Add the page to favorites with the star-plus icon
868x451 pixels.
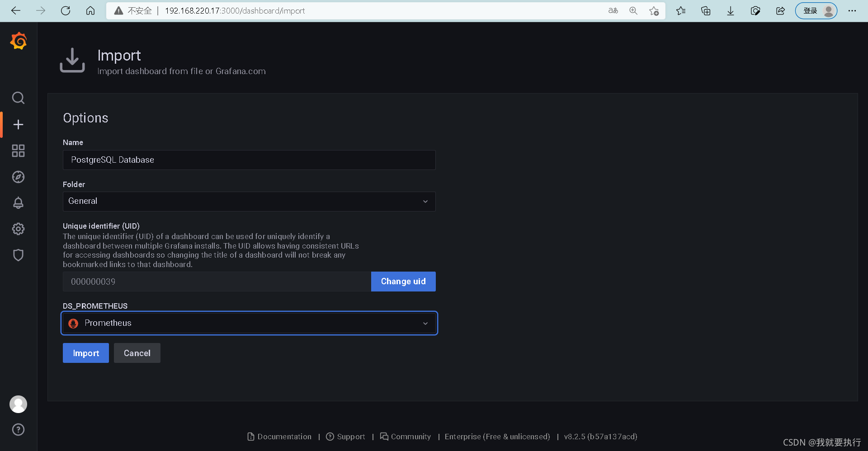[x=654, y=10]
